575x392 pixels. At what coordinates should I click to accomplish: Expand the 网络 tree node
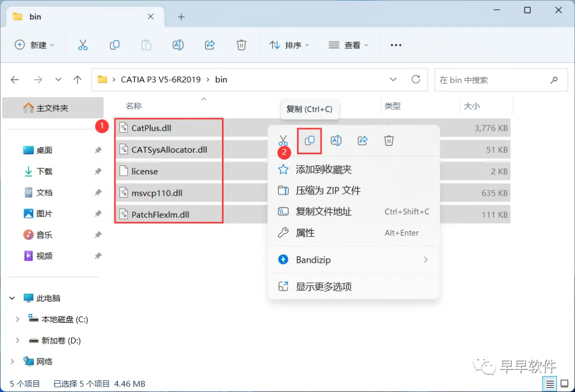click(12, 362)
